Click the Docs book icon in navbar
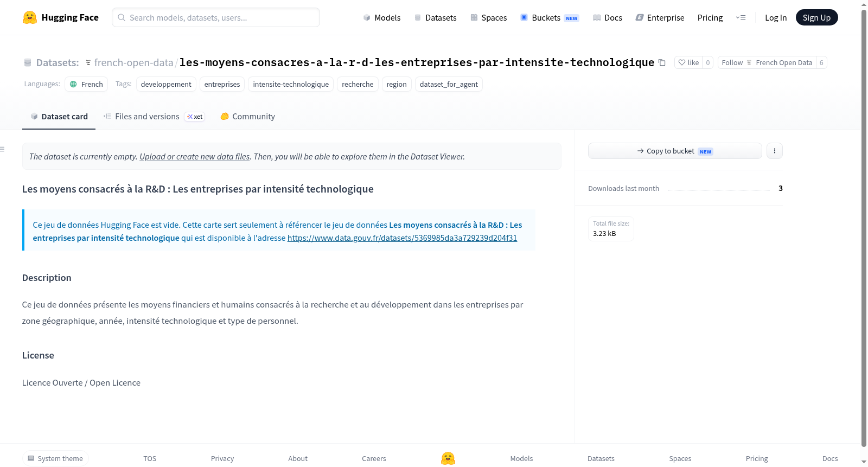868x467 pixels. [597, 17]
